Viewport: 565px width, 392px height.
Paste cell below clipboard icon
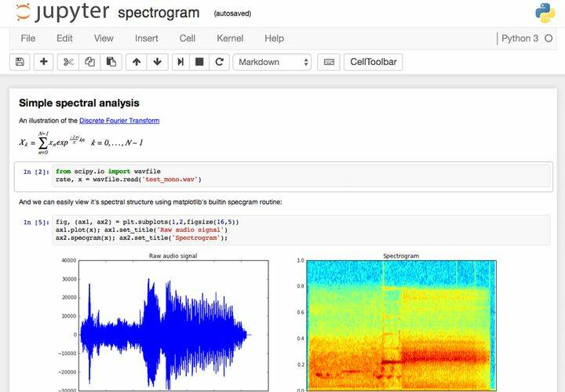click(x=111, y=62)
